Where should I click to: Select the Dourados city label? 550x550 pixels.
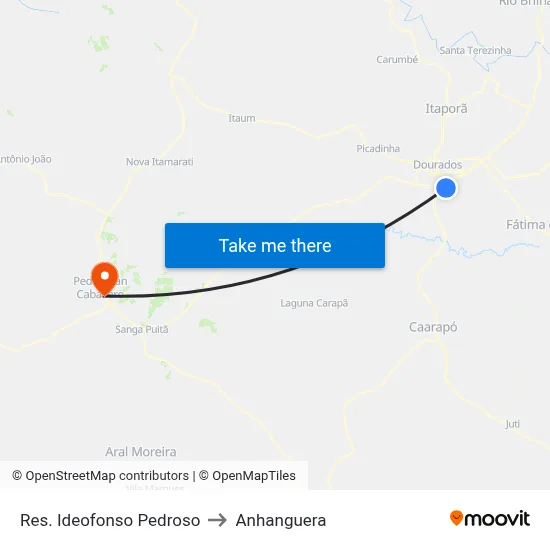coord(437,165)
